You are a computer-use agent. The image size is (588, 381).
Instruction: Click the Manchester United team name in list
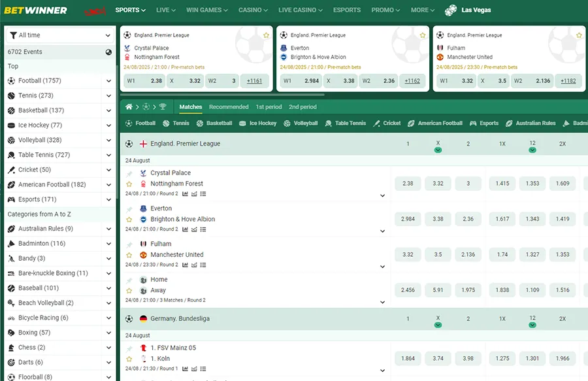[177, 255]
